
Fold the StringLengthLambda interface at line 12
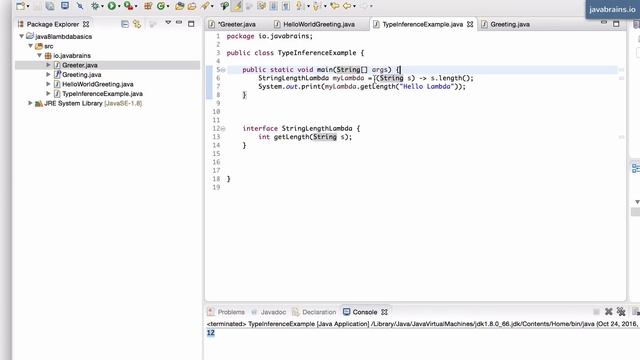coord(223,129)
